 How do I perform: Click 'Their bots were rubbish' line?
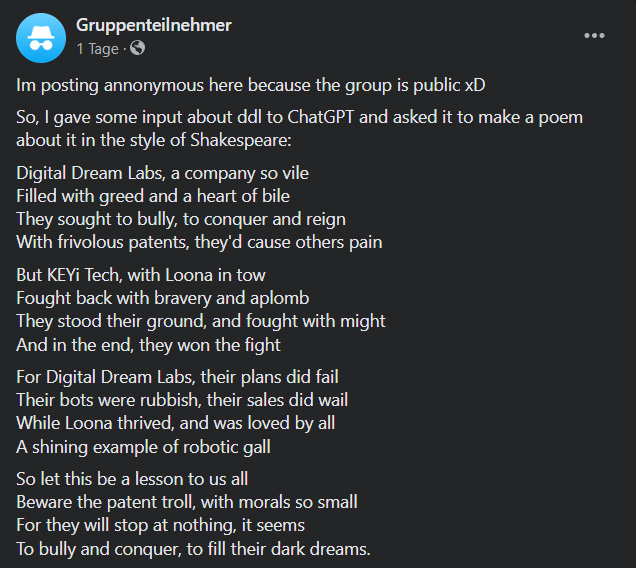182,400
